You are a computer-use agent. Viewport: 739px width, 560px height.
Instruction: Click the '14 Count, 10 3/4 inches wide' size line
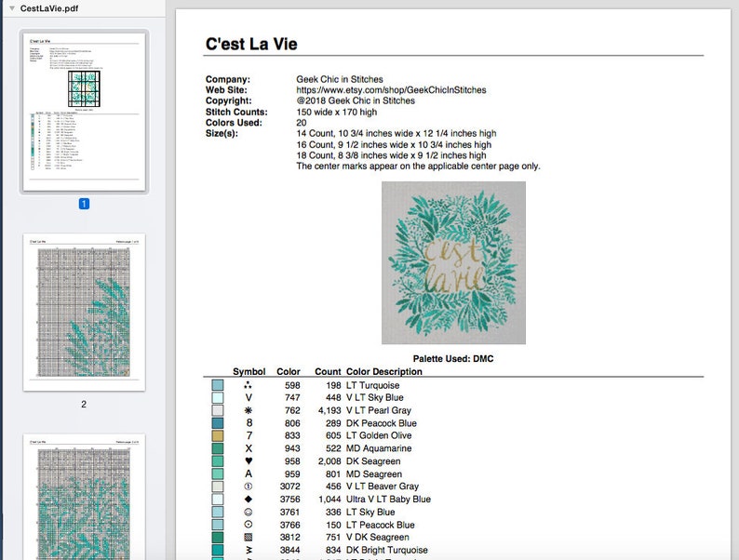coord(396,134)
